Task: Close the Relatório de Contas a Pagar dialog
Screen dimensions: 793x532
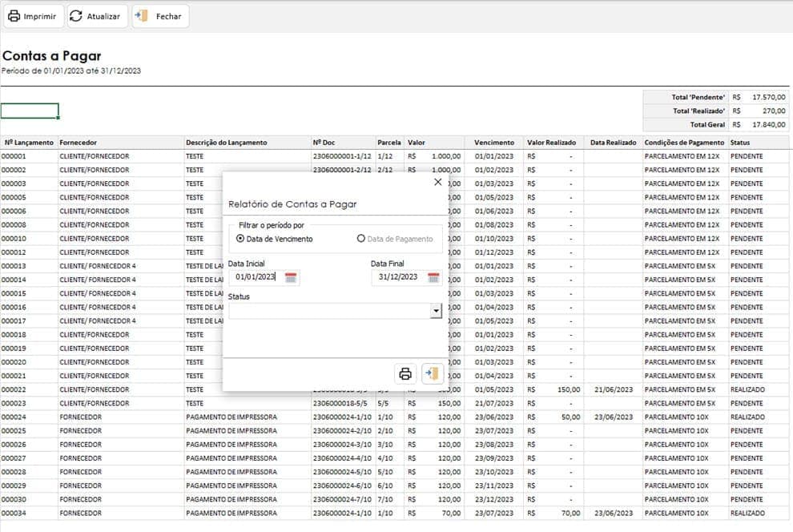Action: point(437,182)
